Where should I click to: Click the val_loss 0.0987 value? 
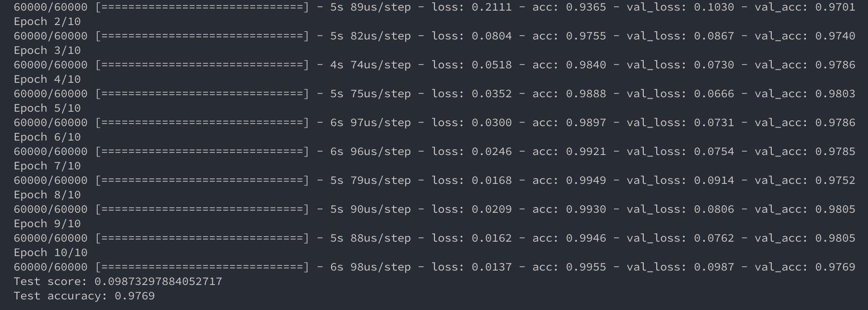point(714,267)
